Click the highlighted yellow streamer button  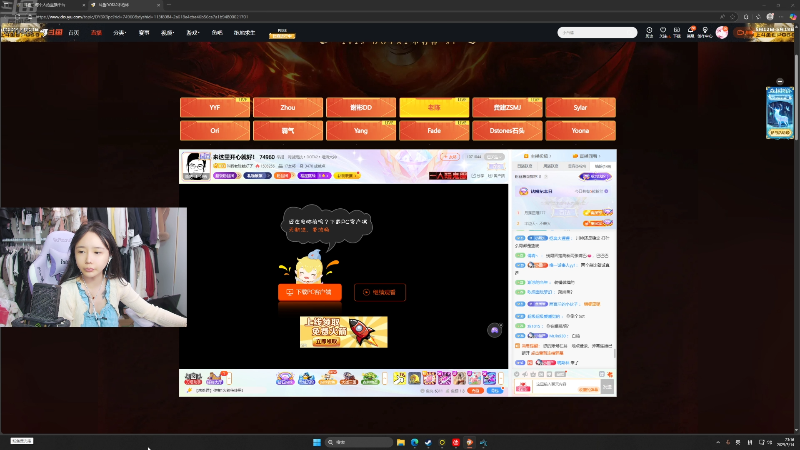tap(434, 108)
